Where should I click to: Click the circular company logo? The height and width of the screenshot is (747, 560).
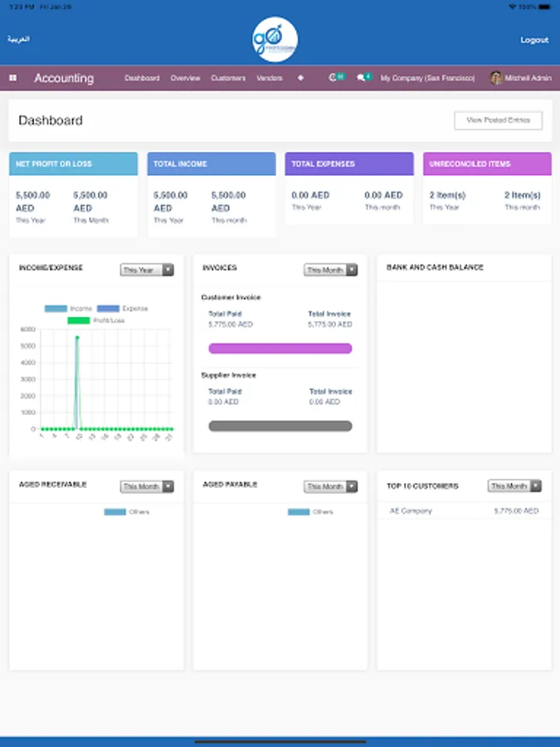(x=275, y=40)
